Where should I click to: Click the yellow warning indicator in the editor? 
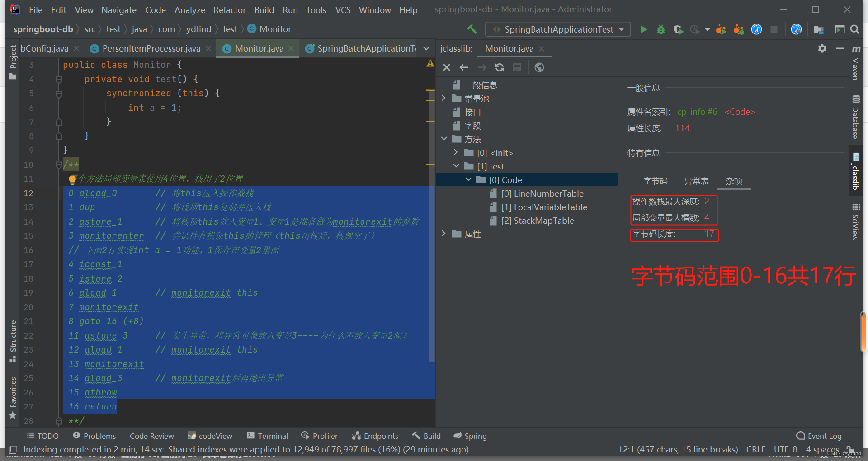430,64
